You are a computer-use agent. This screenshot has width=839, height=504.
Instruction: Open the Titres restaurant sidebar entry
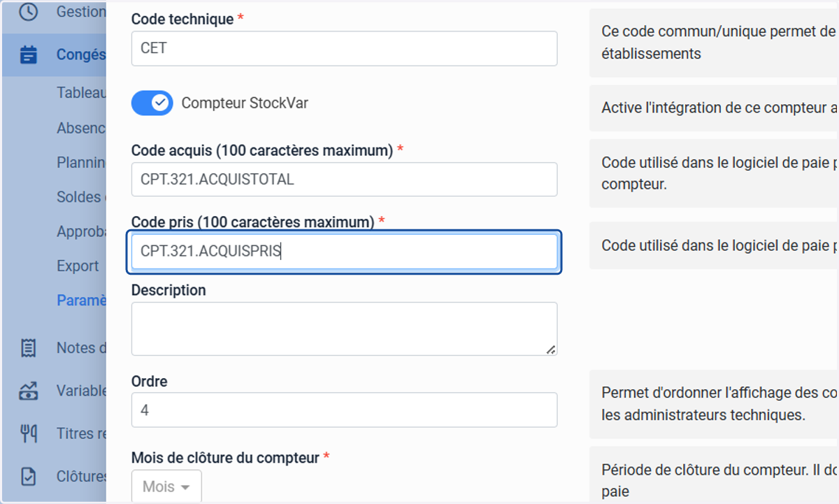pos(81,433)
